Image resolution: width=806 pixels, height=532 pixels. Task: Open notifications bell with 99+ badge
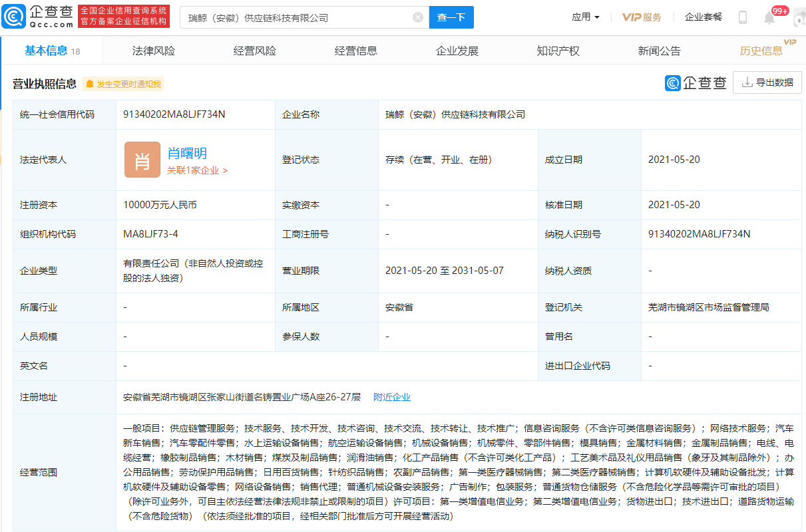point(769,18)
